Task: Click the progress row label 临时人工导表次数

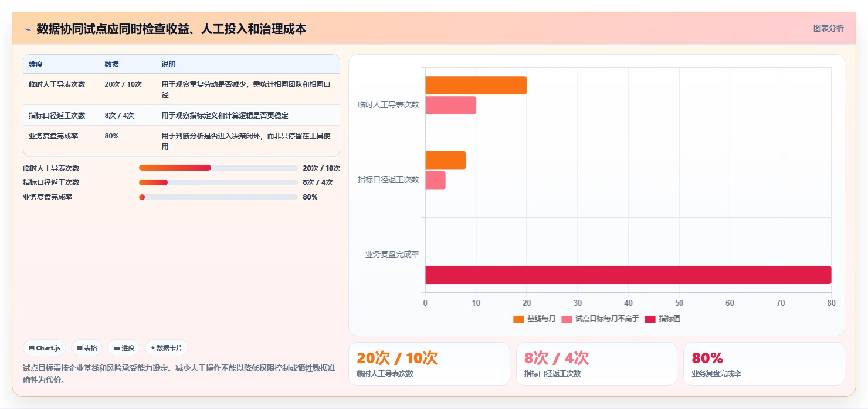Action: pos(51,168)
